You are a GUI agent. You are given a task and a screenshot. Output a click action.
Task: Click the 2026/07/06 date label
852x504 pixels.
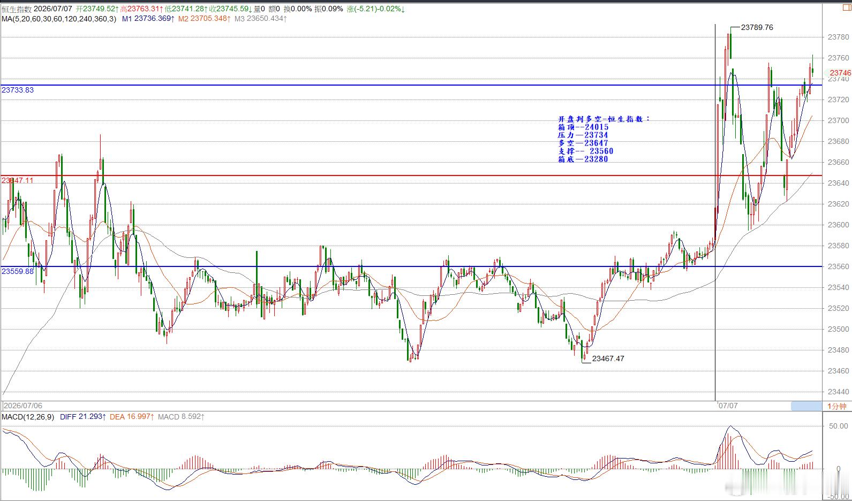click(22, 406)
